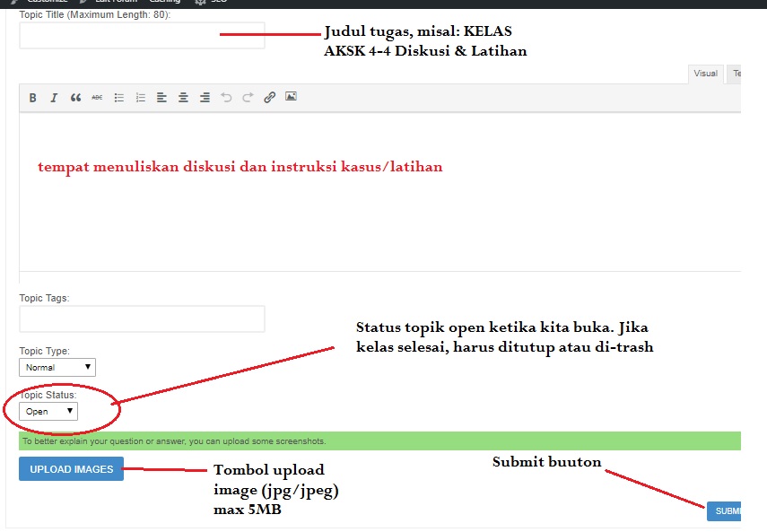Screen dimensions: 767x532
Task: Click the blue Submit button
Action: 725,511
